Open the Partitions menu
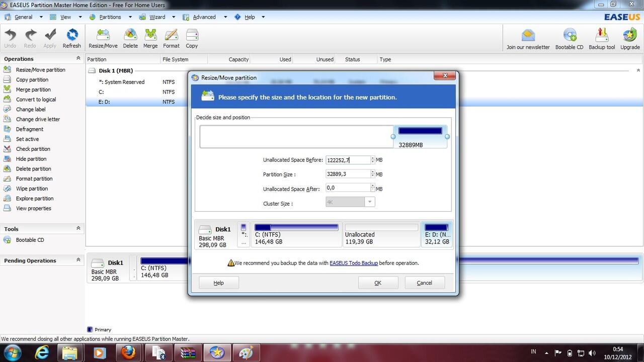Viewport: 644px width, 362px height. 110,17
